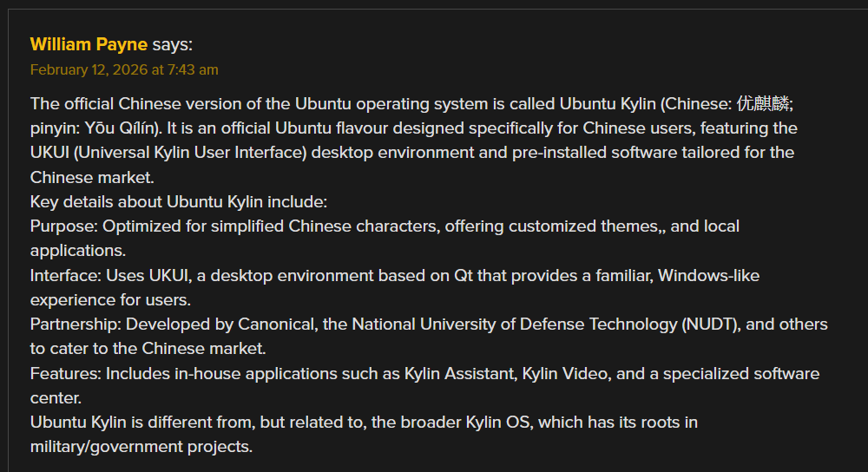Click the word "Qt" in the Interface line
The image size is (868, 472).
coord(464,276)
